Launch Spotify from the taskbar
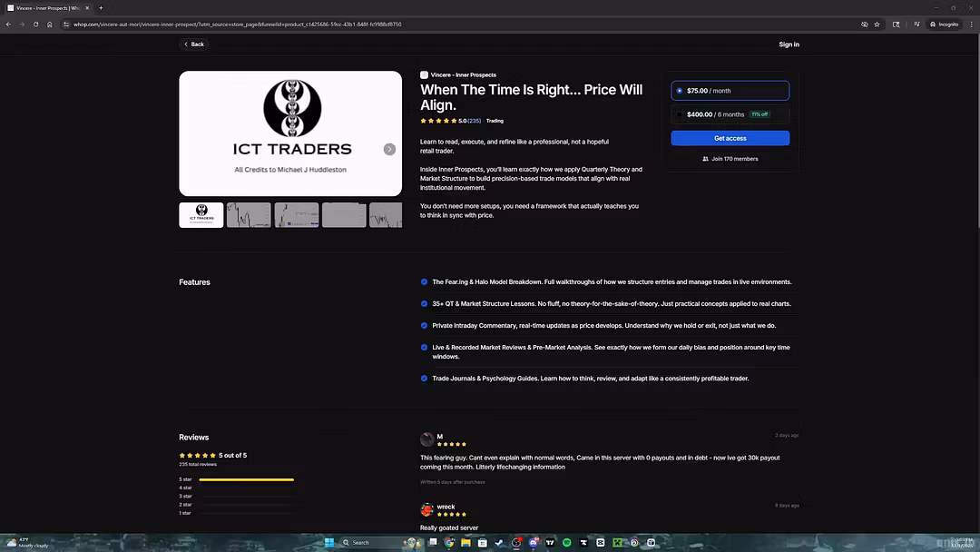The height and width of the screenshot is (552, 980). click(x=566, y=543)
